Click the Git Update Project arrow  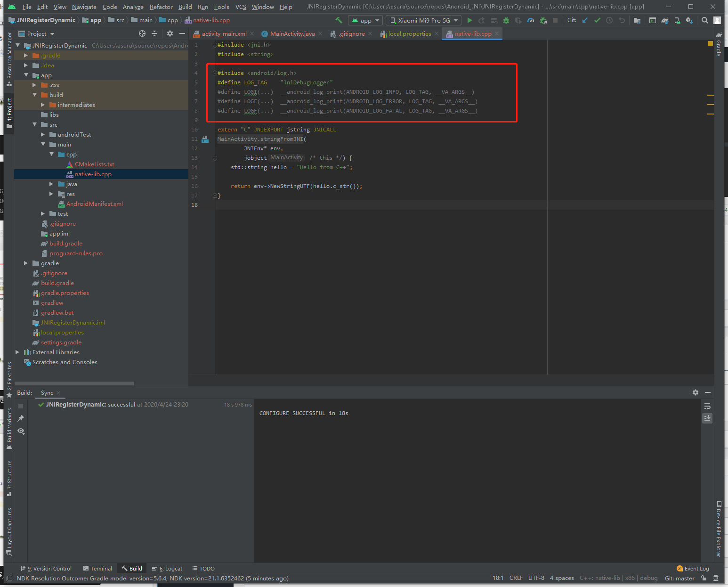coord(585,20)
